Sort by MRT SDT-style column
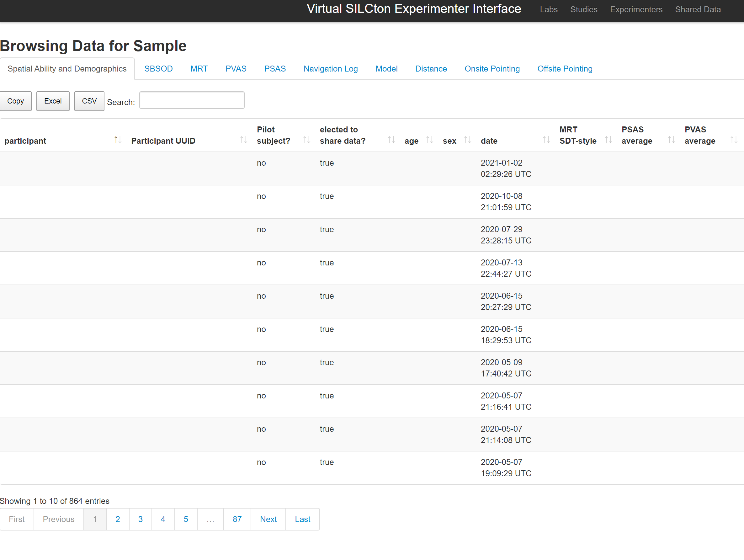The image size is (744, 560). click(x=608, y=140)
